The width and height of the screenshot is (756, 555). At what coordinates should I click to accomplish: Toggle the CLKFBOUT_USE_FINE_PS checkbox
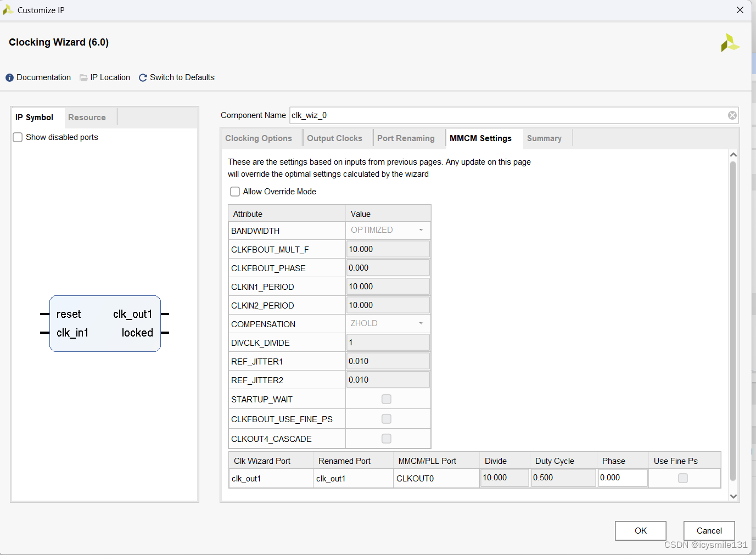click(x=387, y=419)
